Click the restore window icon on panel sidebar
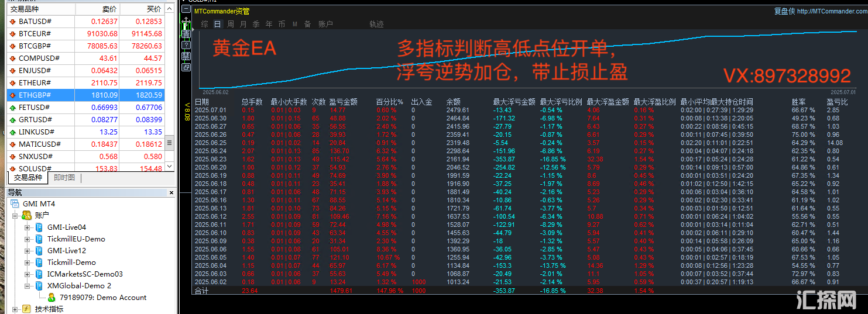 pos(186,67)
